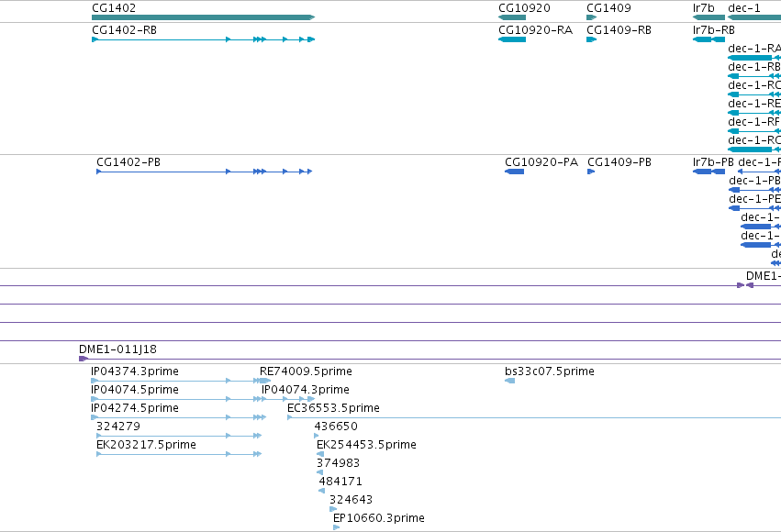Click the CG1402-PB coding sequence label
The image size is (781, 532).
click(128, 162)
